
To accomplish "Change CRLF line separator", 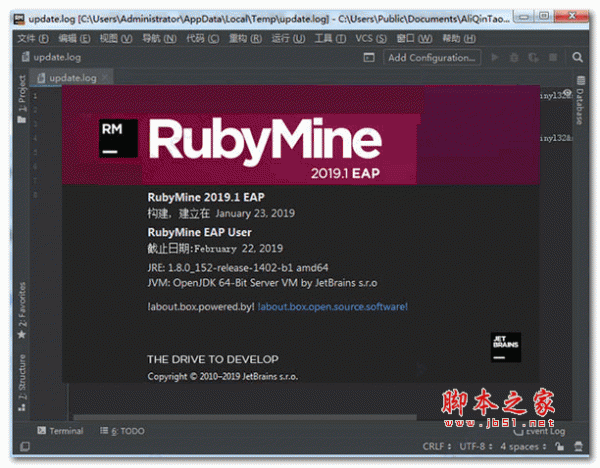I will coord(437,447).
